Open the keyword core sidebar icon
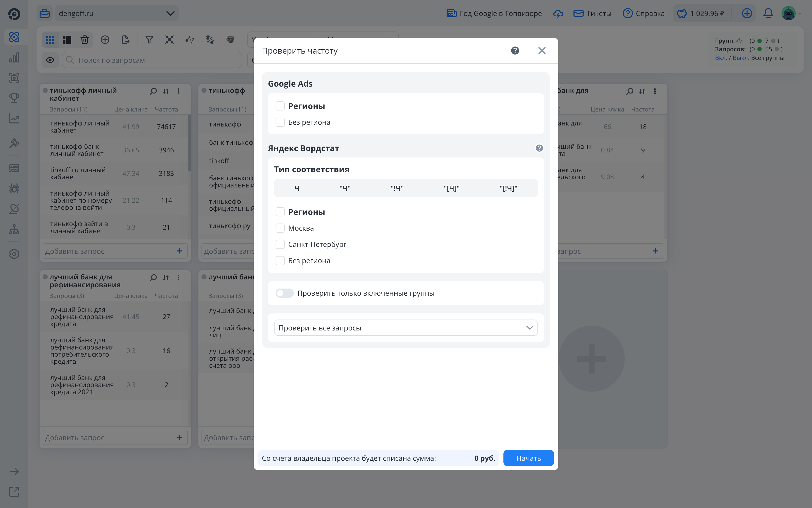Screen dimensions: 812x508 pyautogui.click(x=14, y=37)
